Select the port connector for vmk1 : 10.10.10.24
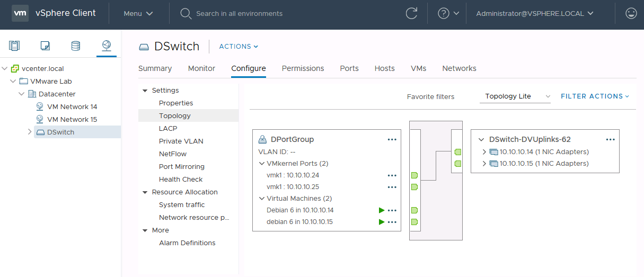Screen dimensions: 644x277 [x=414, y=175]
